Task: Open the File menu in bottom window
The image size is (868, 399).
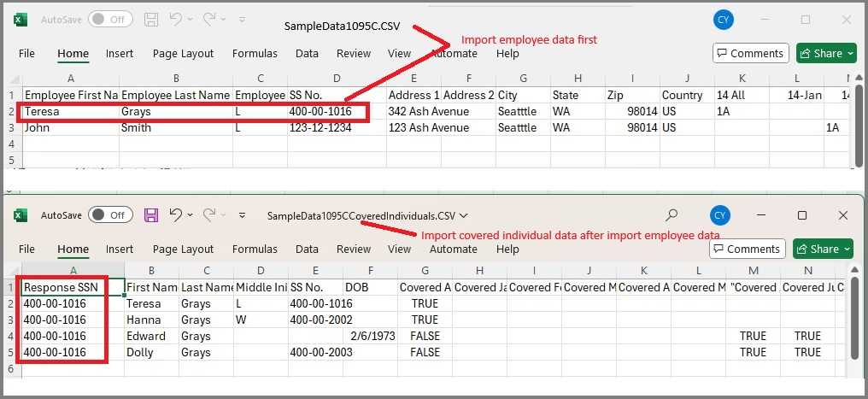Action: tap(26, 249)
